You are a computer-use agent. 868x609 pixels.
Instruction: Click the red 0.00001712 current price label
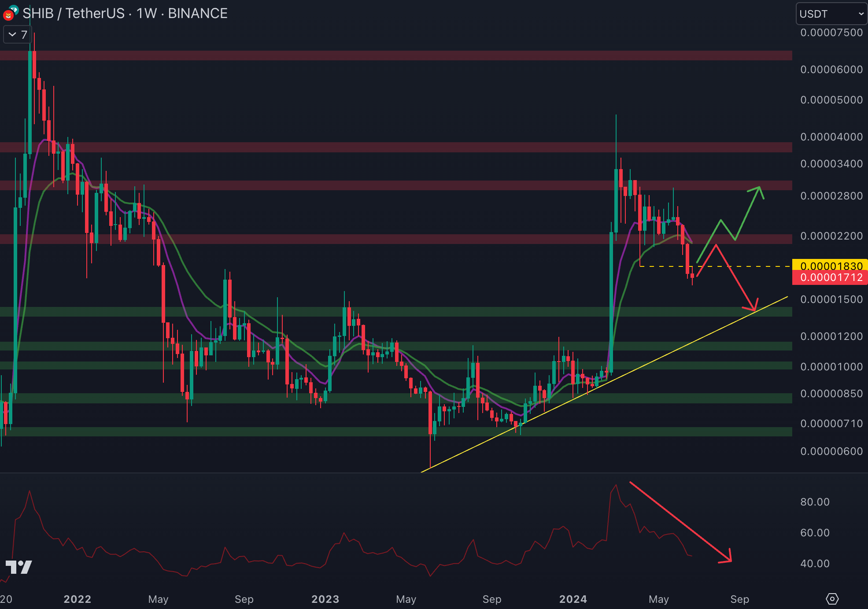[x=831, y=277]
